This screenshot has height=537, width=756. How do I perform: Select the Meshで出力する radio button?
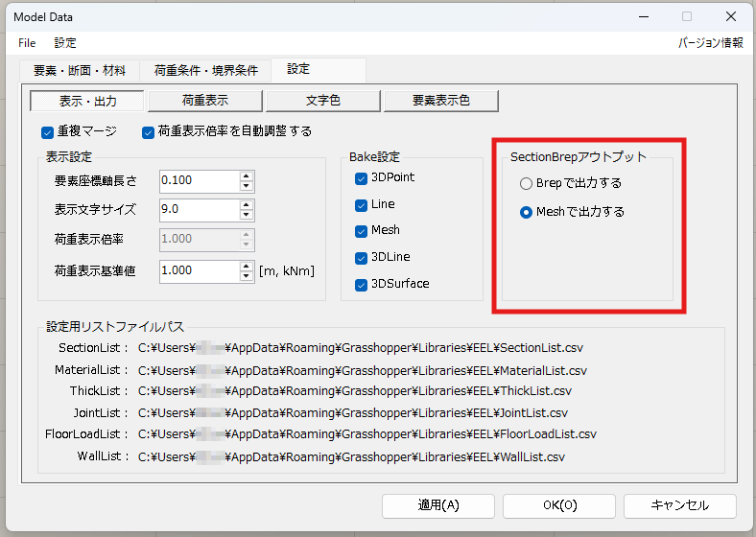526,212
